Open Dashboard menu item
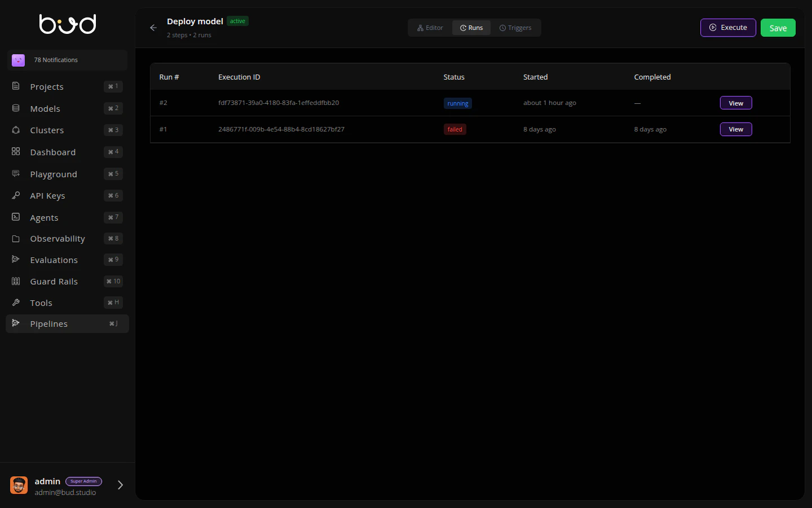 pos(67,152)
